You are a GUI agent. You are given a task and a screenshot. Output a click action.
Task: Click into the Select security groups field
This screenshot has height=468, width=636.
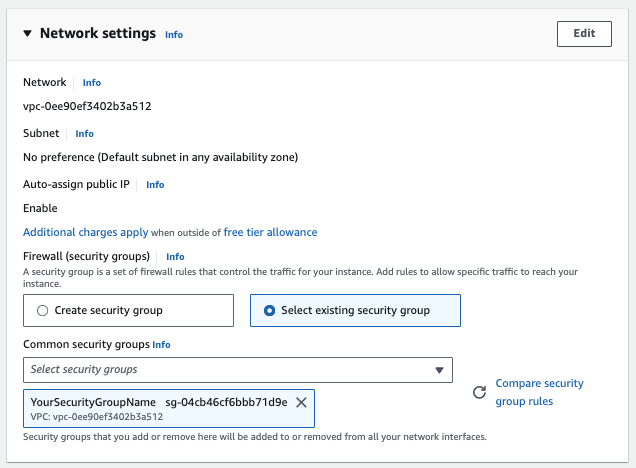pos(225,369)
